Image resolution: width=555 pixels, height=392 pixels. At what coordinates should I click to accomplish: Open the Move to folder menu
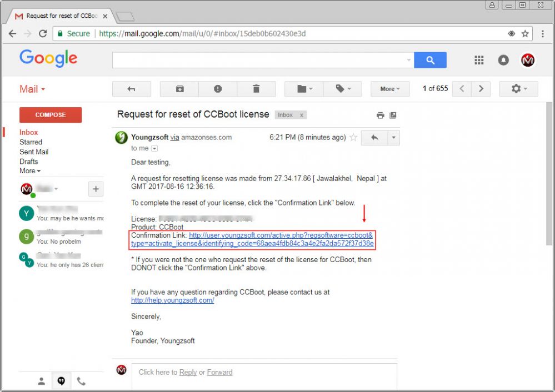[x=304, y=89]
